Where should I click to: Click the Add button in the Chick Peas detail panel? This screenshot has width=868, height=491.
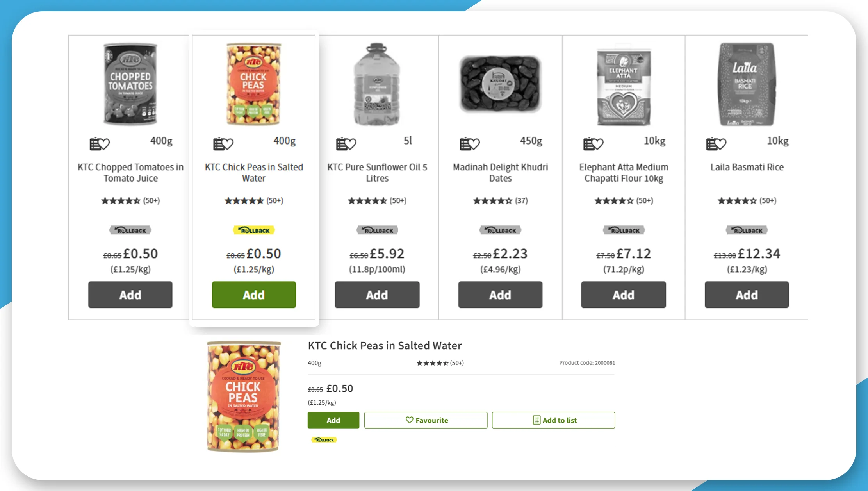click(x=333, y=420)
